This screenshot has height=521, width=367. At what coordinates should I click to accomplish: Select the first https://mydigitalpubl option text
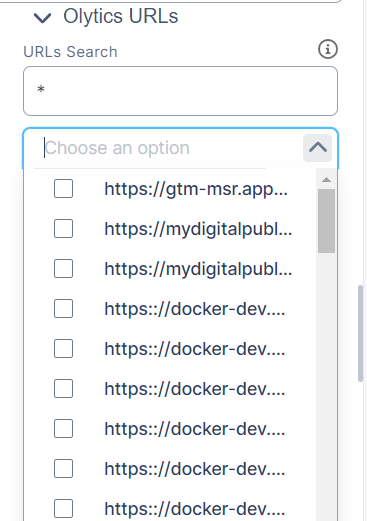(x=198, y=229)
